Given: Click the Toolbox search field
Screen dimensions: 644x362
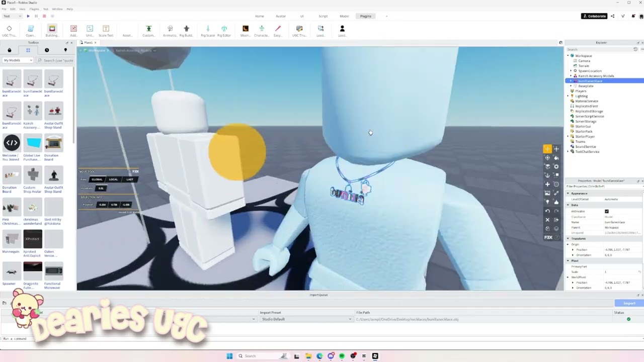Looking at the screenshot, I should pyautogui.click(x=55, y=60).
